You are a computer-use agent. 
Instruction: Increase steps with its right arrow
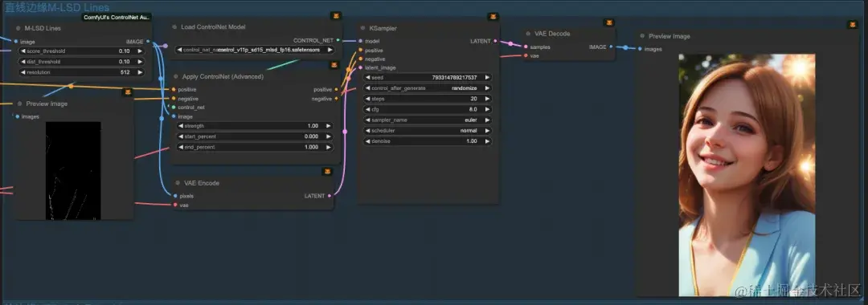point(487,99)
